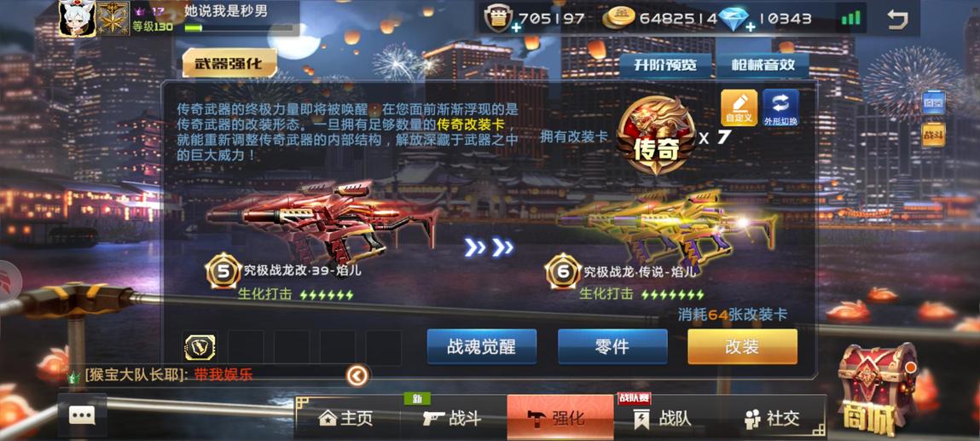Open the 战队 tab
The width and height of the screenshot is (980, 441).
(663, 418)
